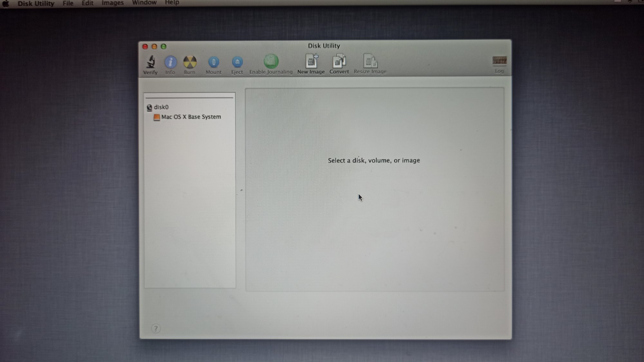Click the green zoom window button

click(164, 47)
